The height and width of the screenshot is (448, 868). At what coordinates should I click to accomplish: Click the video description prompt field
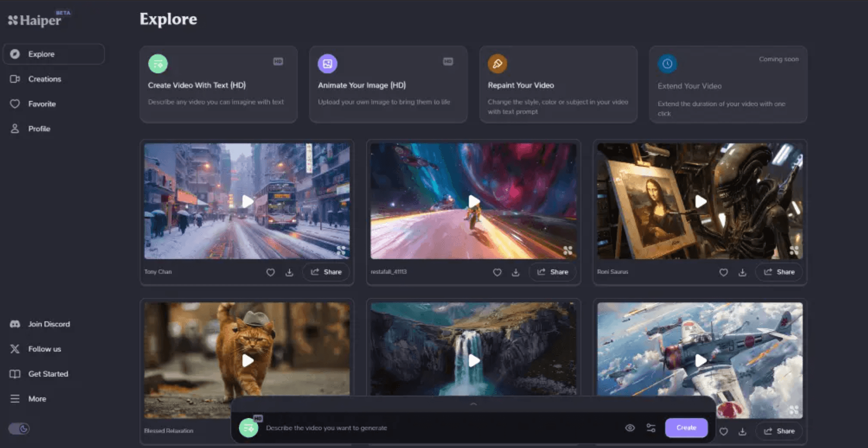point(440,428)
